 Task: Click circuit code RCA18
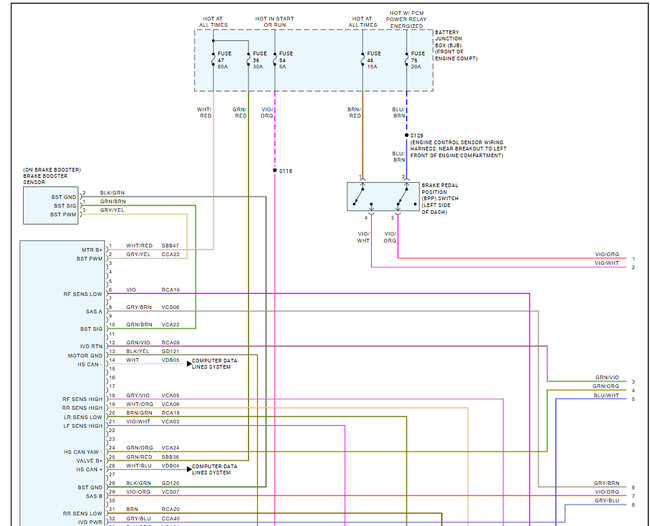pyautogui.click(x=170, y=413)
